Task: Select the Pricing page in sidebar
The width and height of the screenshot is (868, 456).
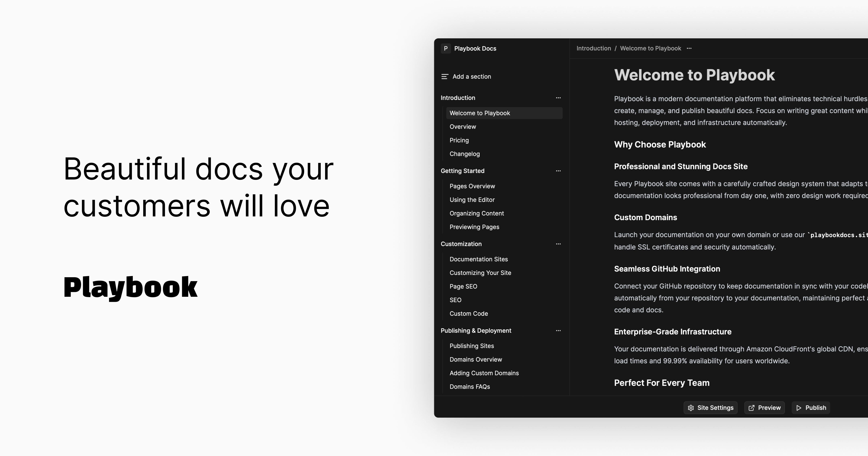Action: (x=459, y=140)
